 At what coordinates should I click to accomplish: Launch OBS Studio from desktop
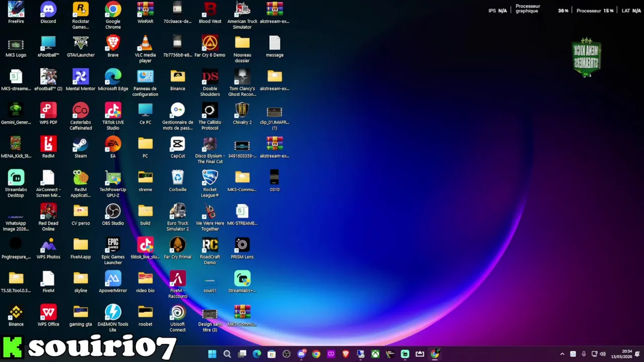(x=113, y=215)
